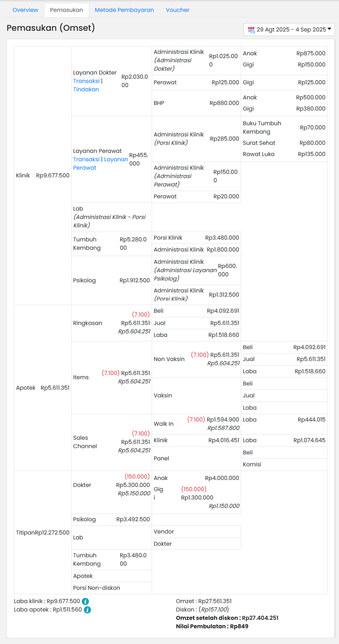
Task: Select the BHP row label
Action: click(x=159, y=103)
